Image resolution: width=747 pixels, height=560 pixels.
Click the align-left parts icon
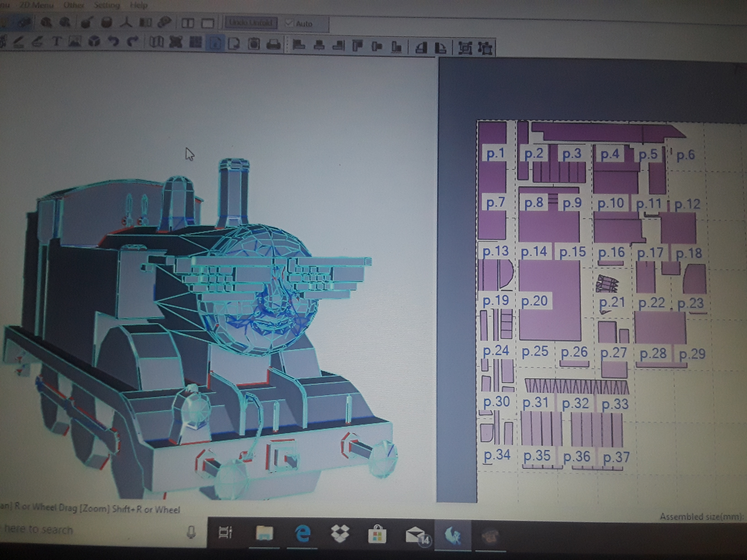pyautogui.click(x=298, y=45)
